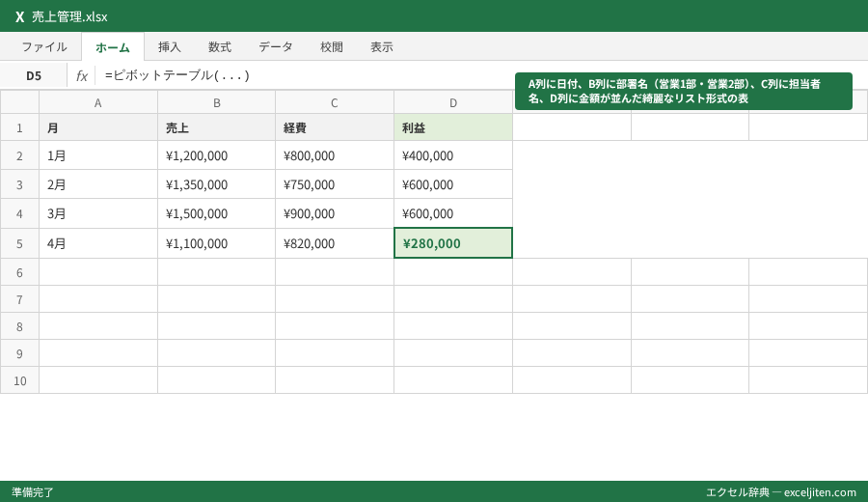868x502 pixels.
Task: Click the highlighted cell ¥280,000
Action: click(x=453, y=243)
